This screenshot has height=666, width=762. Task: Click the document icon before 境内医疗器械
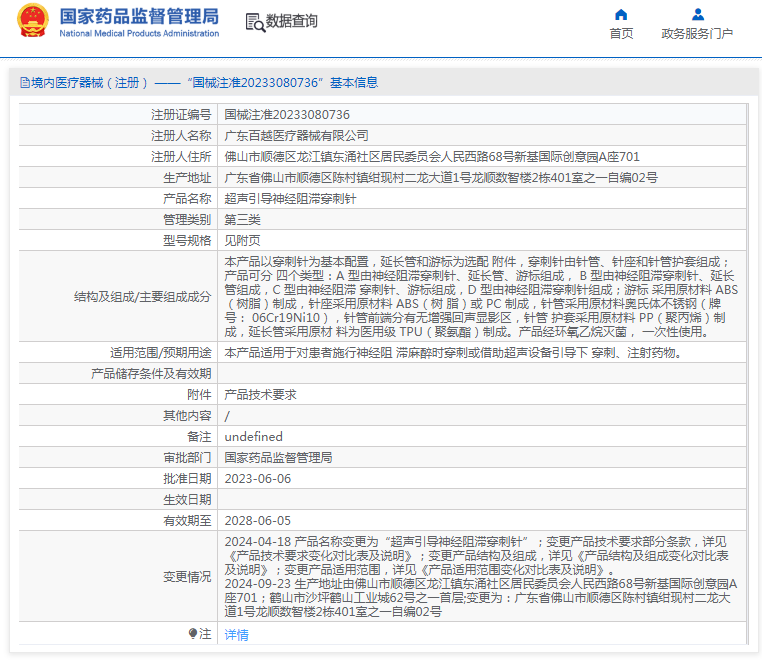point(25,83)
